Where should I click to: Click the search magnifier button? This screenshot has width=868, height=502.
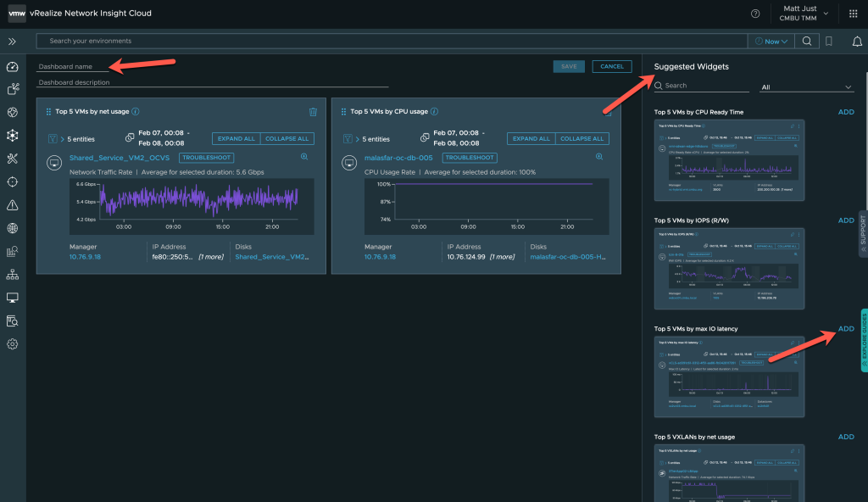tap(807, 41)
